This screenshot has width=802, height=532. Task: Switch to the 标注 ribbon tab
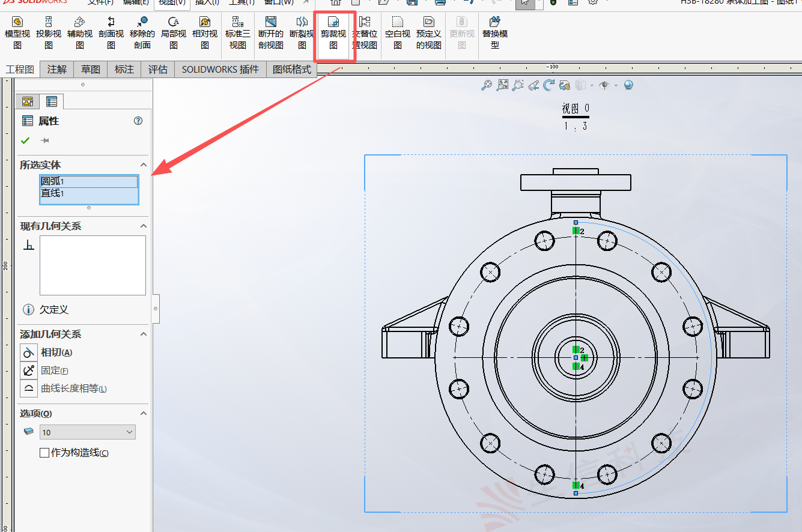pyautogui.click(x=124, y=70)
